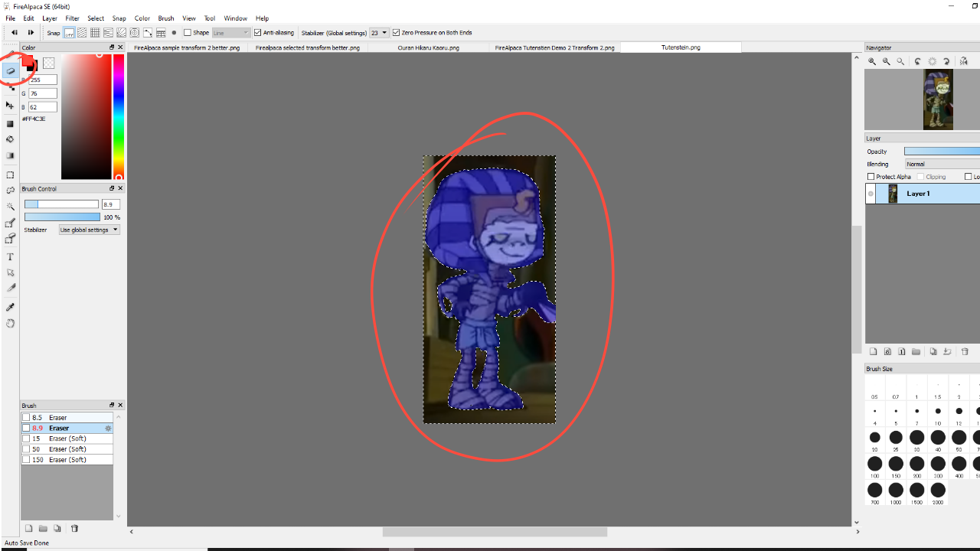The image size is (980, 551).
Task: Open the Layer menu
Action: click(x=50, y=18)
